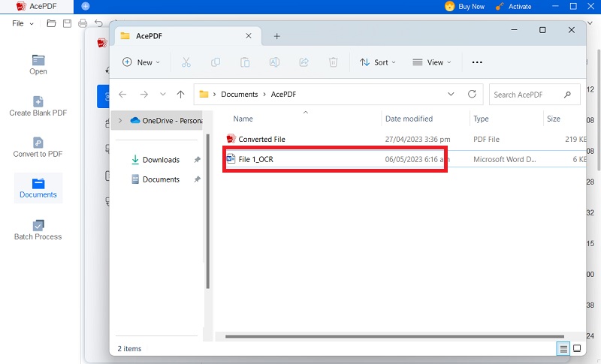Add a new Explorer tab
This screenshot has width=601, height=364.
(x=276, y=36)
